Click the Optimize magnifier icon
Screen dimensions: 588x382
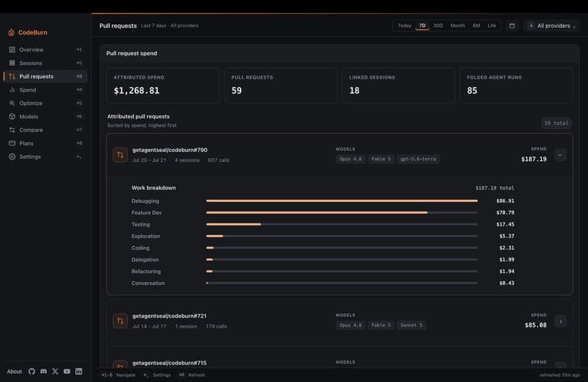[12, 103]
